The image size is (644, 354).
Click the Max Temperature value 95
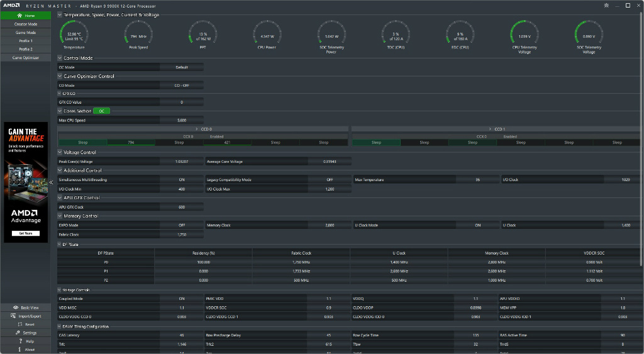tap(478, 180)
